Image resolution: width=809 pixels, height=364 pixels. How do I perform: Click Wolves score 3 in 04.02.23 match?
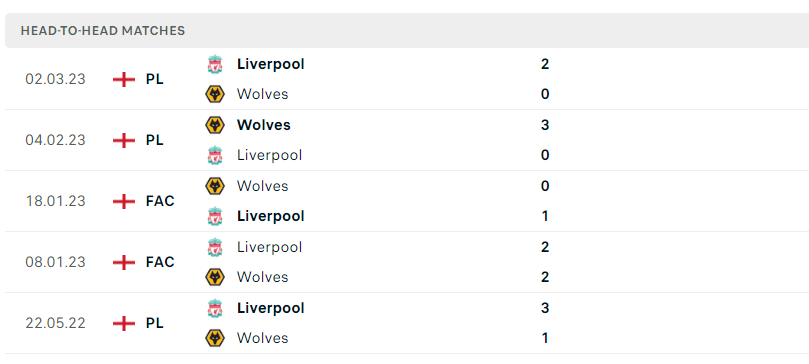(x=545, y=125)
